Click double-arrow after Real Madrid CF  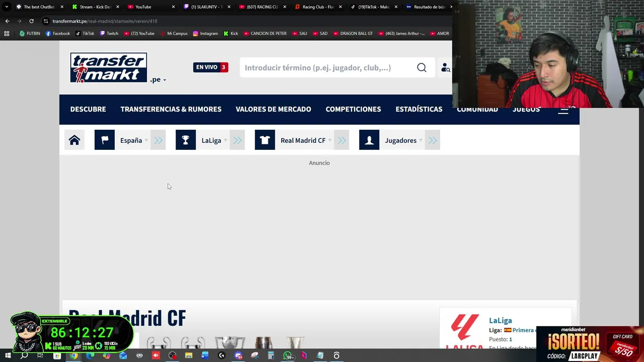pyautogui.click(x=342, y=140)
